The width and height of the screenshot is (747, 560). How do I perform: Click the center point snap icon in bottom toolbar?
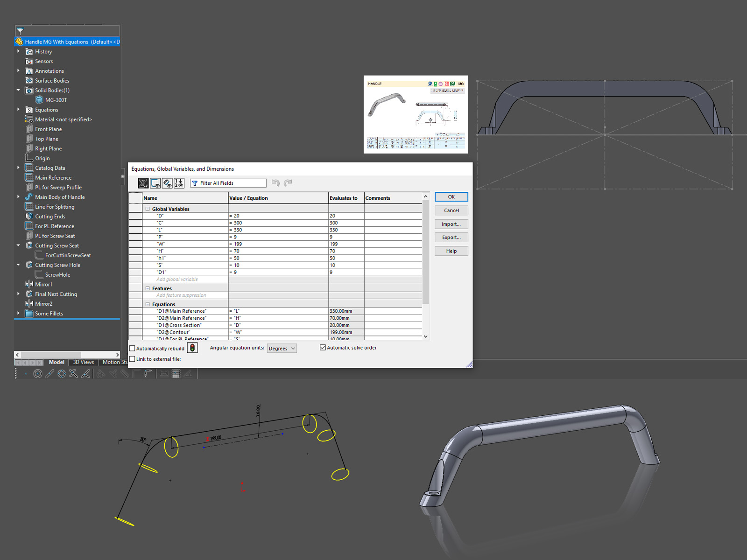pyautogui.click(x=38, y=374)
